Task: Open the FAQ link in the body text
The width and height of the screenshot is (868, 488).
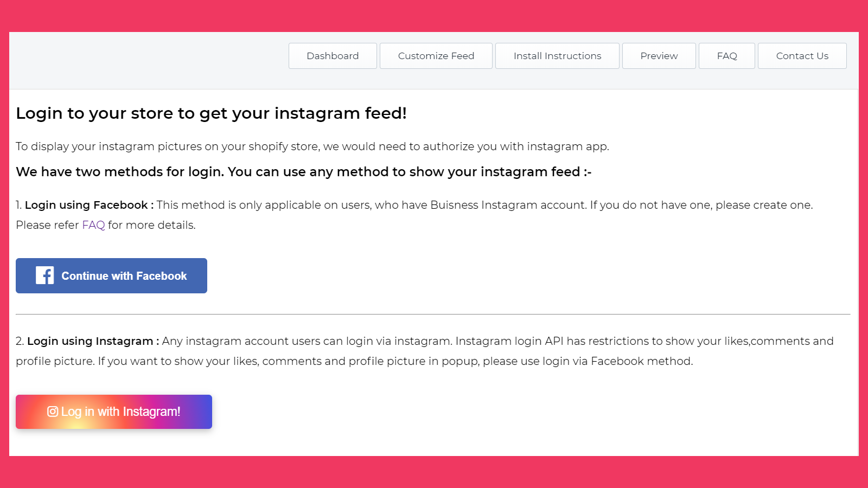Action: point(93,224)
